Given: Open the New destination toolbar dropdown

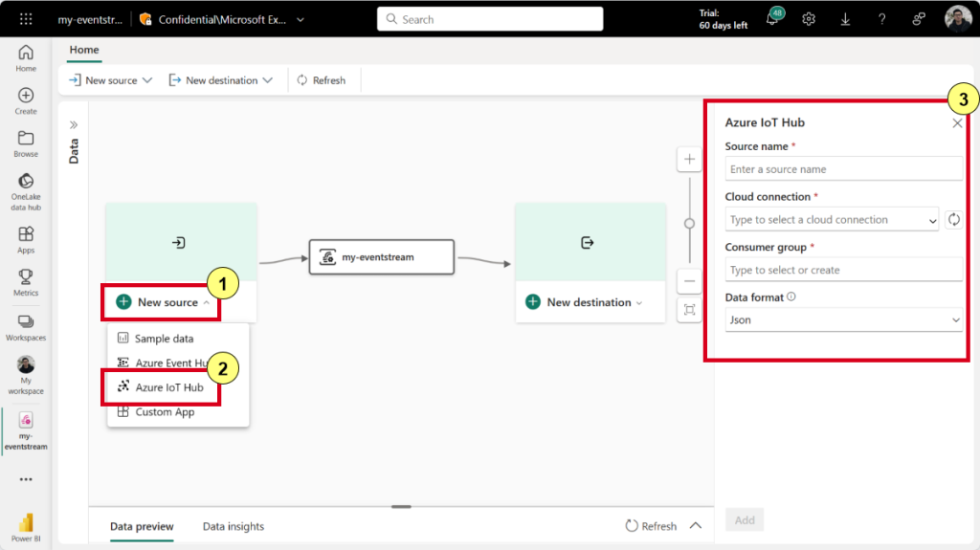Looking at the screenshot, I should tap(221, 80).
